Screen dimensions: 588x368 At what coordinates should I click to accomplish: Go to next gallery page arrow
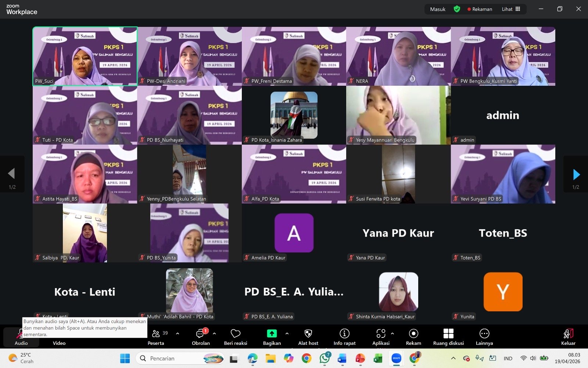576,174
